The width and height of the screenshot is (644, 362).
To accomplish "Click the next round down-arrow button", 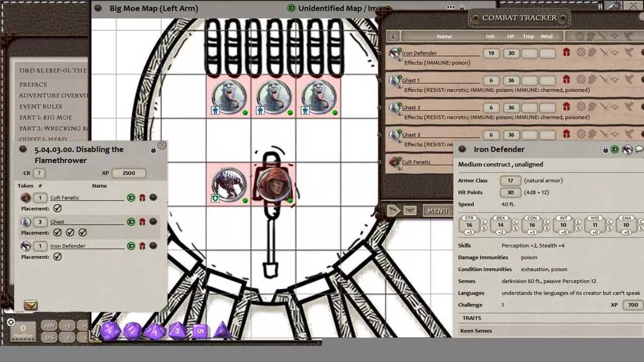I will [410, 211].
